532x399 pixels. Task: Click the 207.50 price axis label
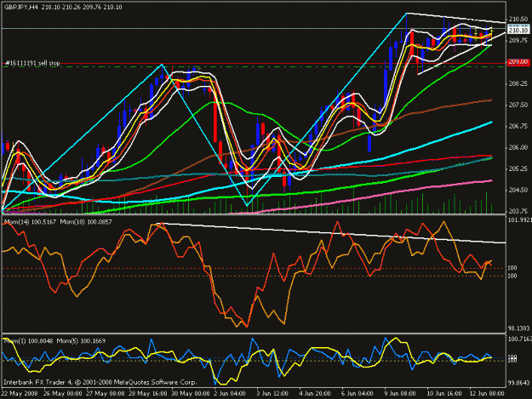tap(518, 105)
